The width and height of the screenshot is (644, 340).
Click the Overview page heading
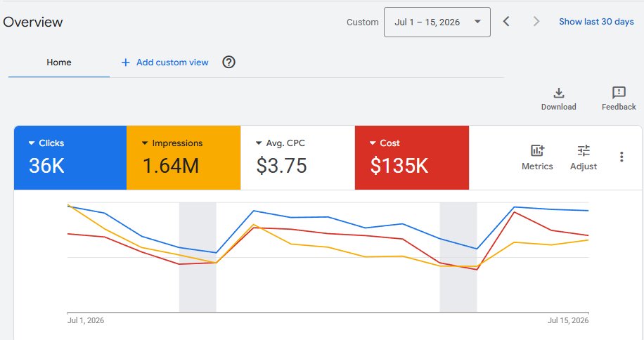click(33, 22)
